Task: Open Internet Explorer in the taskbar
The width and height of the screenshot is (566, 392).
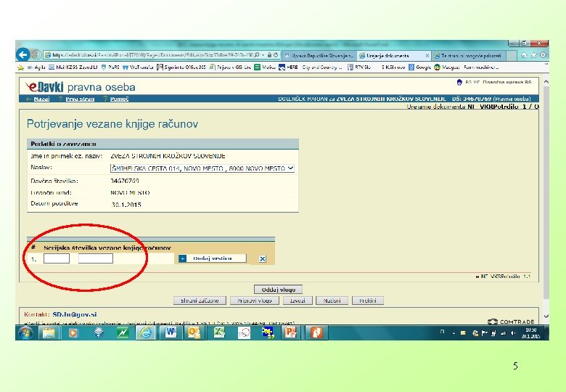Action: pos(146,332)
